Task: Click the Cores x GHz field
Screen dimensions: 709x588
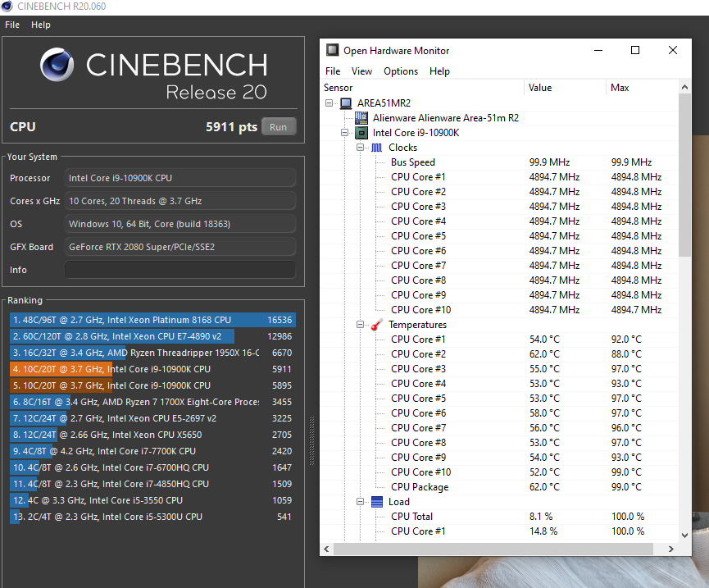Action: point(180,201)
